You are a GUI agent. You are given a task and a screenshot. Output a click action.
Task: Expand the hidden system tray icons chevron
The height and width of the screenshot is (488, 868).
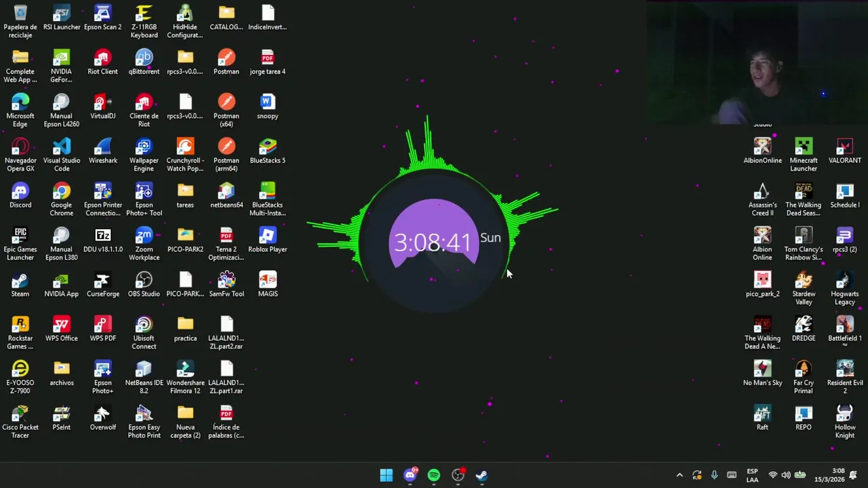(x=679, y=475)
